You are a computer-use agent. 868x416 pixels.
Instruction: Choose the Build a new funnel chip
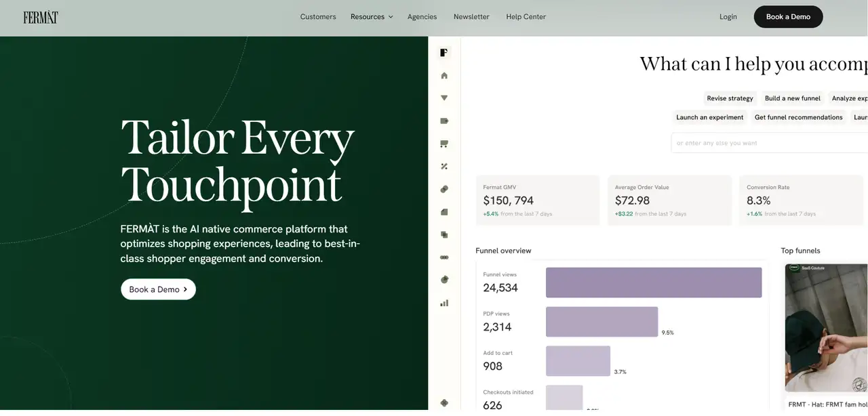tap(792, 98)
